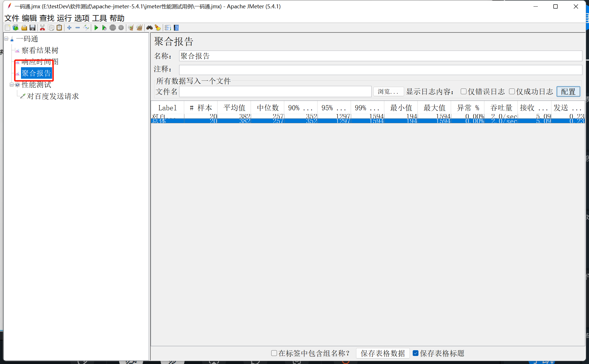Open the 选项 menu
589x364 pixels.
tap(82, 18)
